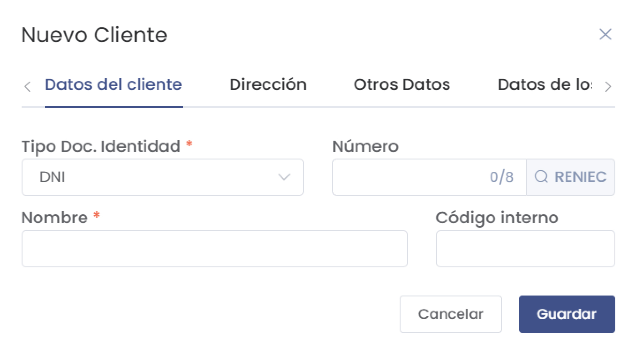Click the 0/8 character counter

tap(502, 177)
